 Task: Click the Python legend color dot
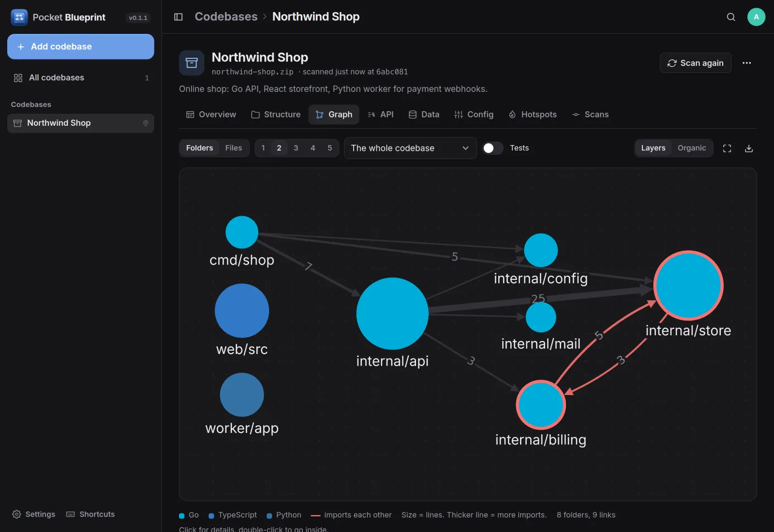click(269, 516)
